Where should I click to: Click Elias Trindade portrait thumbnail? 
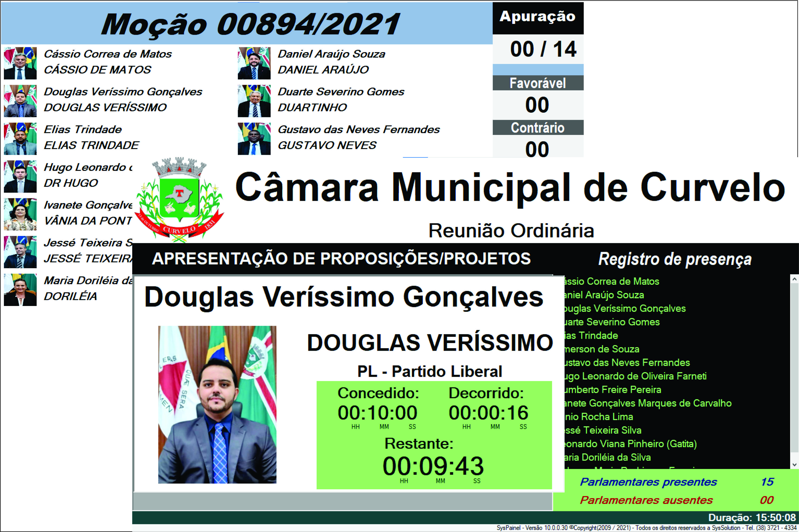point(20,138)
